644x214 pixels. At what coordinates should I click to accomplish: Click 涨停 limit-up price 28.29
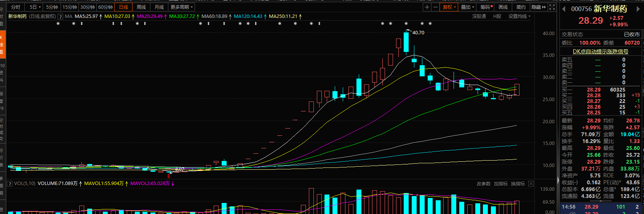[x=594, y=162]
